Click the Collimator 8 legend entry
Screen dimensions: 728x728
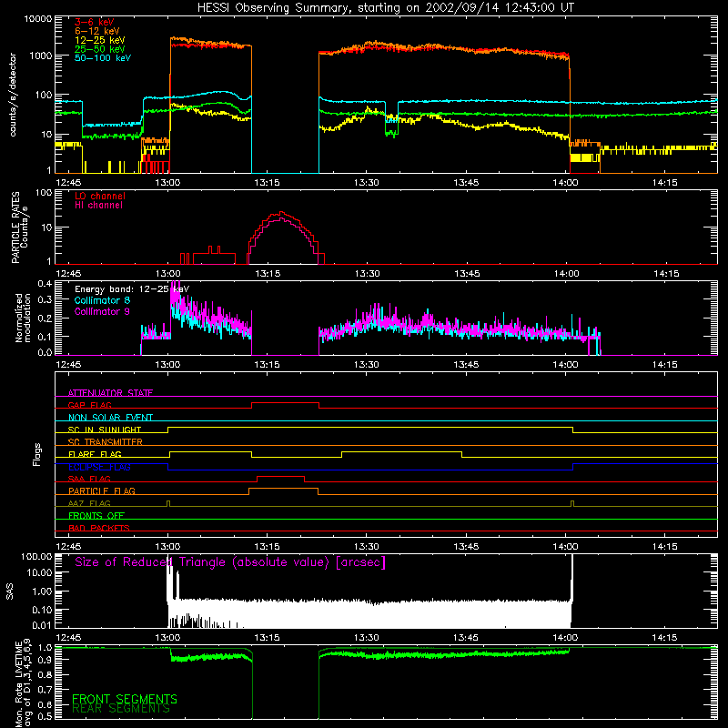102,300
